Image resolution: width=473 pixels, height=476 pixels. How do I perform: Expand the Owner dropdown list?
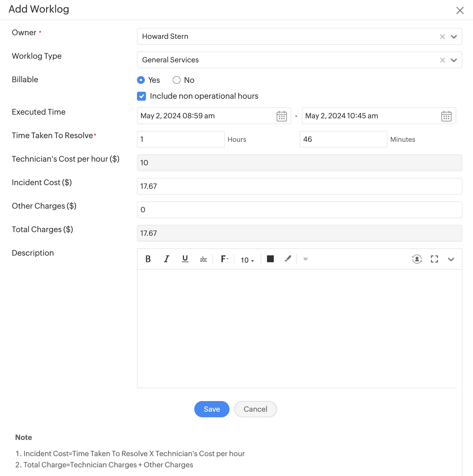(454, 37)
